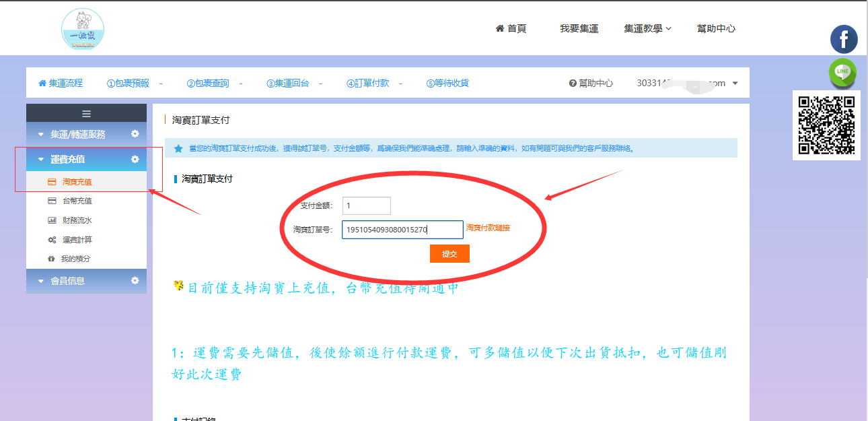Click the green LINE chat icon

(842, 72)
